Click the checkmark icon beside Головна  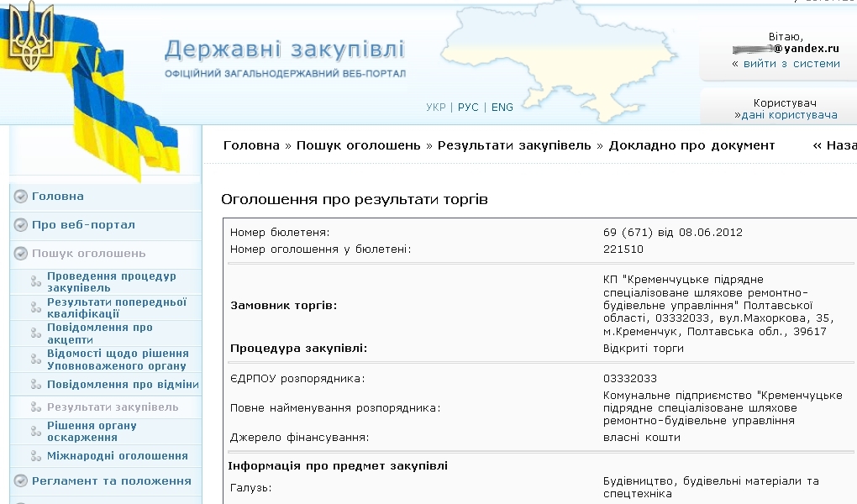(x=21, y=197)
